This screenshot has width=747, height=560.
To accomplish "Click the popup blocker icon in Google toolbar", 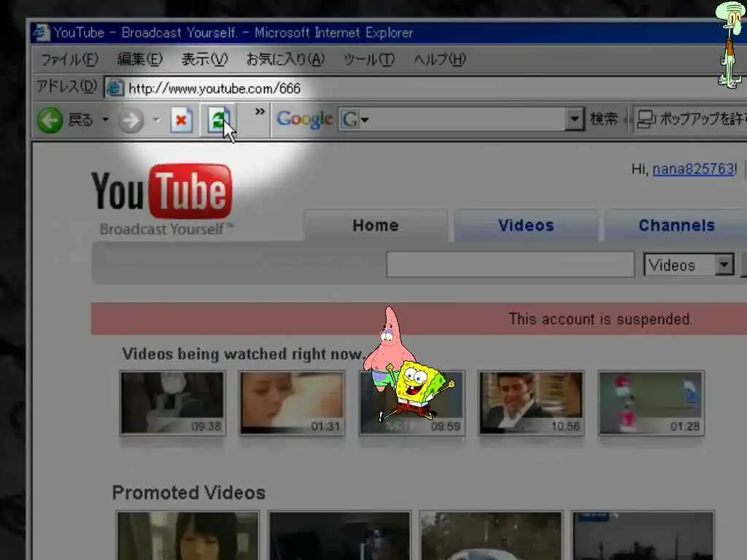I will tap(646, 119).
